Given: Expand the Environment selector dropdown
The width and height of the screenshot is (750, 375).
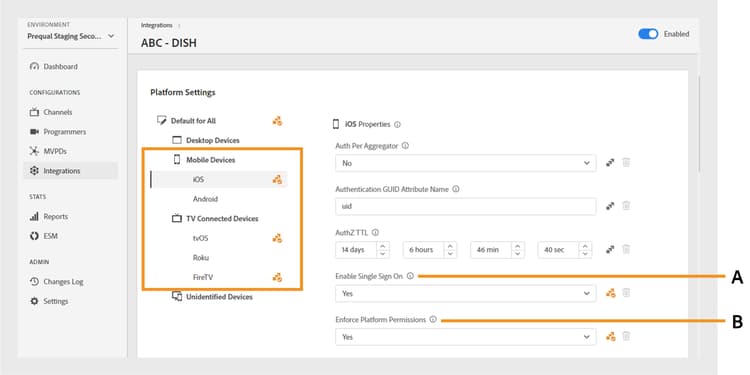Looking at the screenshot, I should 71,36.
